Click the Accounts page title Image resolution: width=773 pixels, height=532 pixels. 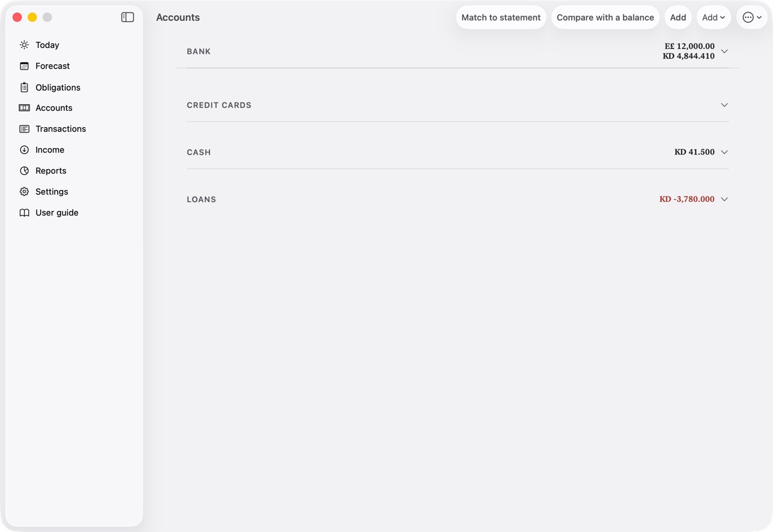point(178,17)
